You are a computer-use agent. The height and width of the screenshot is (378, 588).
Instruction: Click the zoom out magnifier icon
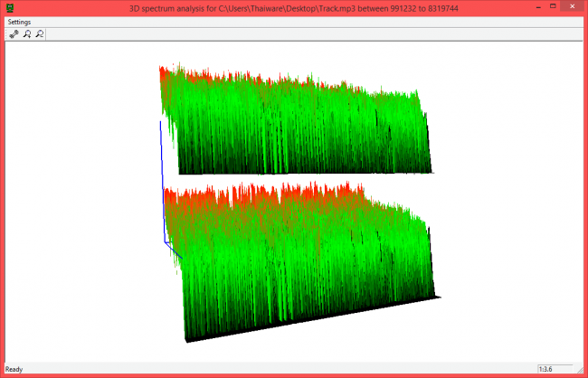[40, 34]
